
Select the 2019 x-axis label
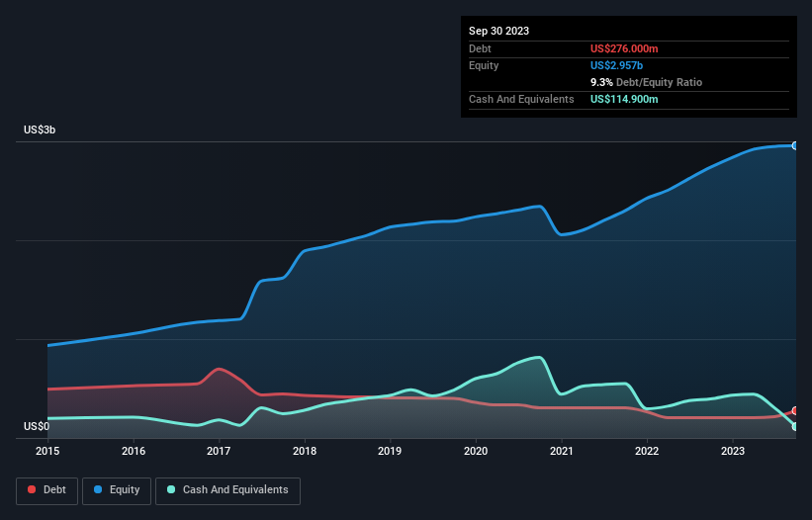tap(390, 451)
